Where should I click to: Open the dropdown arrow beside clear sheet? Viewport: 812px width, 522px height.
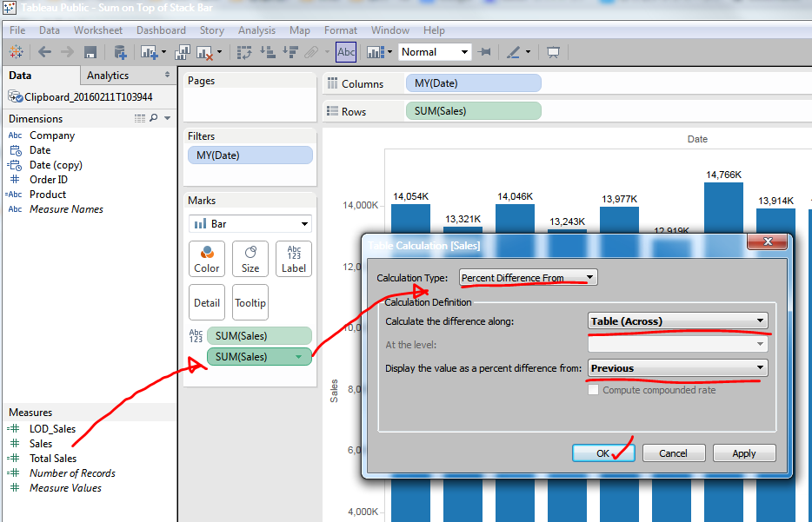coord(219,52)
